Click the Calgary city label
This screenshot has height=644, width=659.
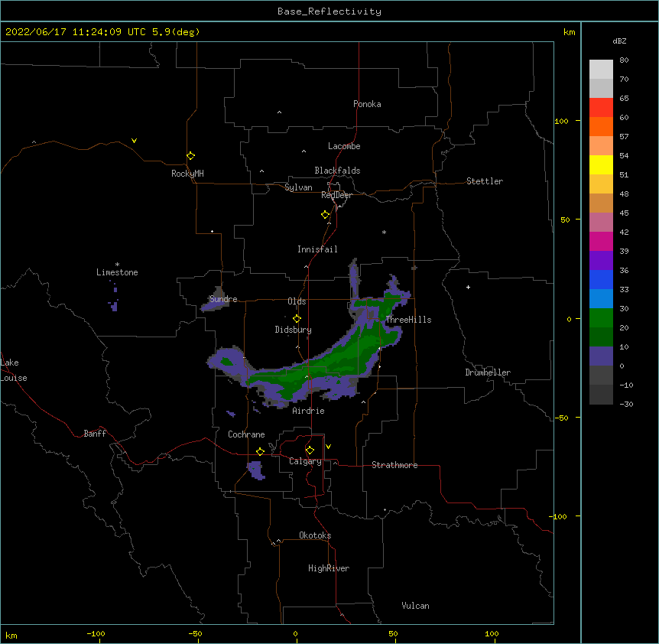306,461
